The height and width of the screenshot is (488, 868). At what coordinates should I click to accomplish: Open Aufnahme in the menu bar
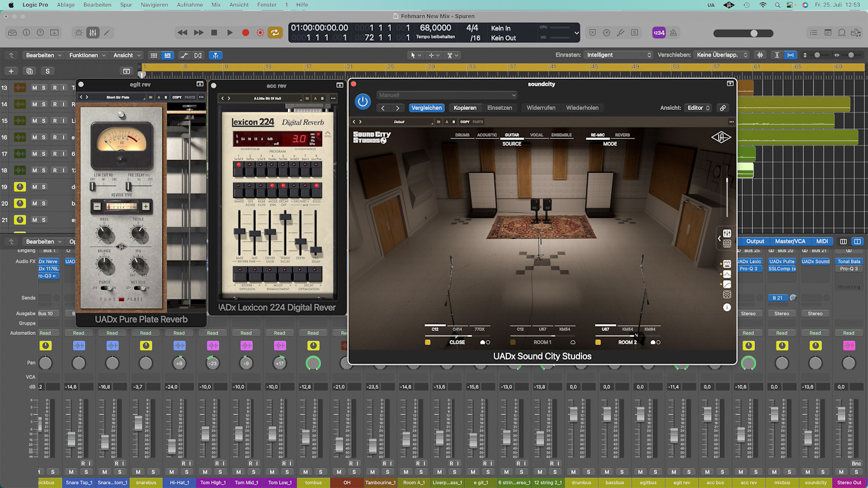point(190,4)
